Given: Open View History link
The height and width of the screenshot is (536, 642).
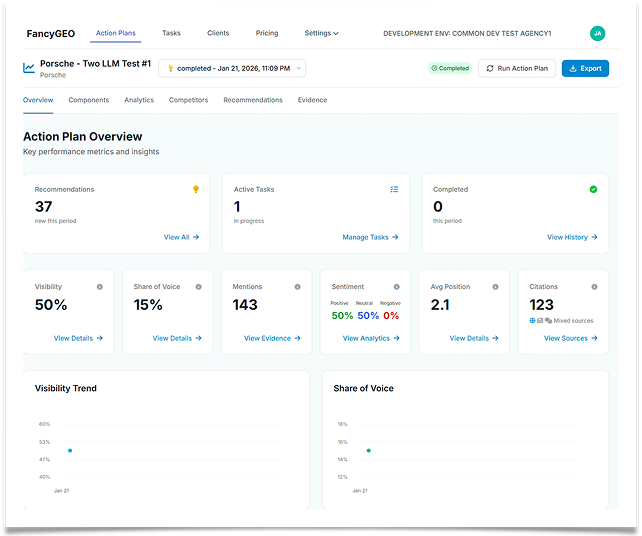Looking at the screenshot, I should (x=572, y=237).
